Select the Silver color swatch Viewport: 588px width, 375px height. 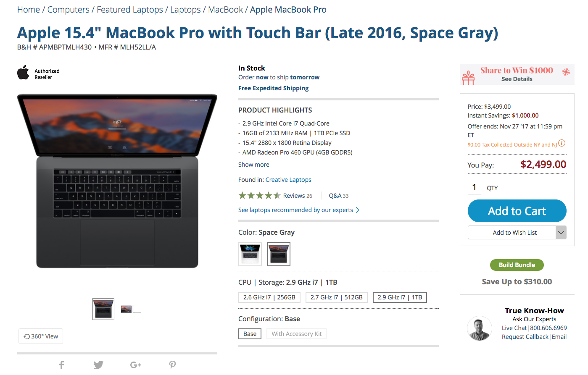250,254
